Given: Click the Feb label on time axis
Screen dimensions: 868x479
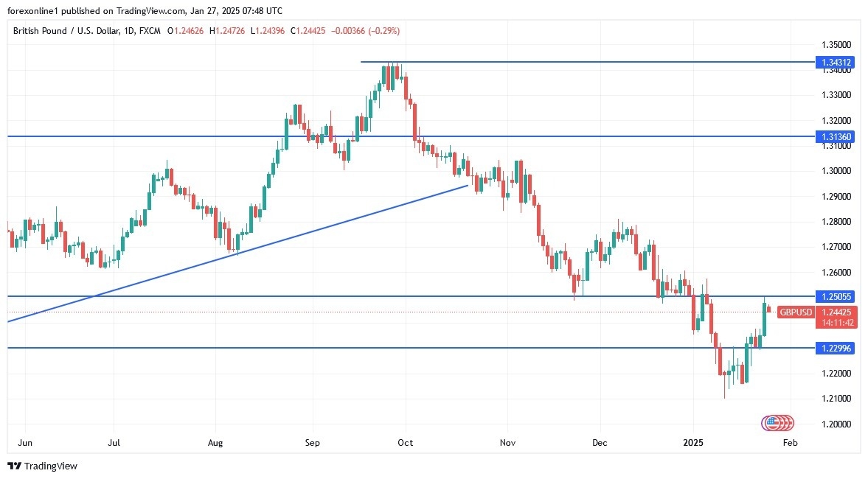Looking at the screenshot, I should pyautogui.click(x=790, y=443).
